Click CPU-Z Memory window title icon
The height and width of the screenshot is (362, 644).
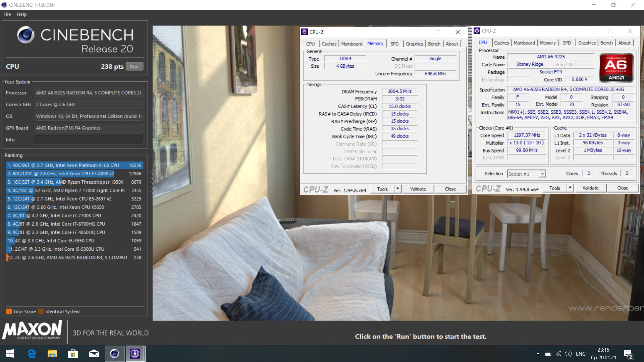coord(305,32)
